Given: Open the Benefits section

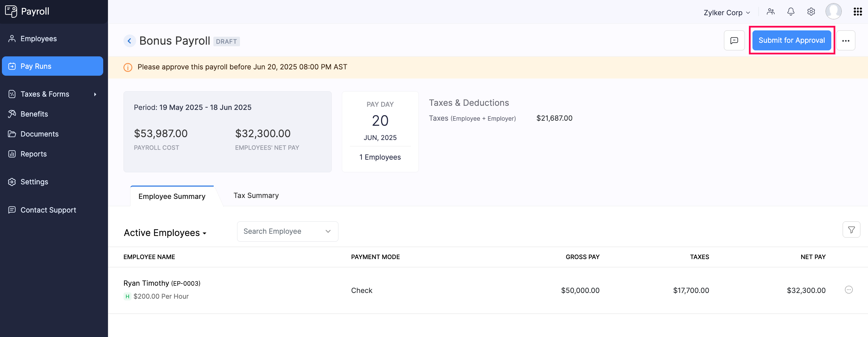Looking at the screenshot, I should click(x=34, y=114).
